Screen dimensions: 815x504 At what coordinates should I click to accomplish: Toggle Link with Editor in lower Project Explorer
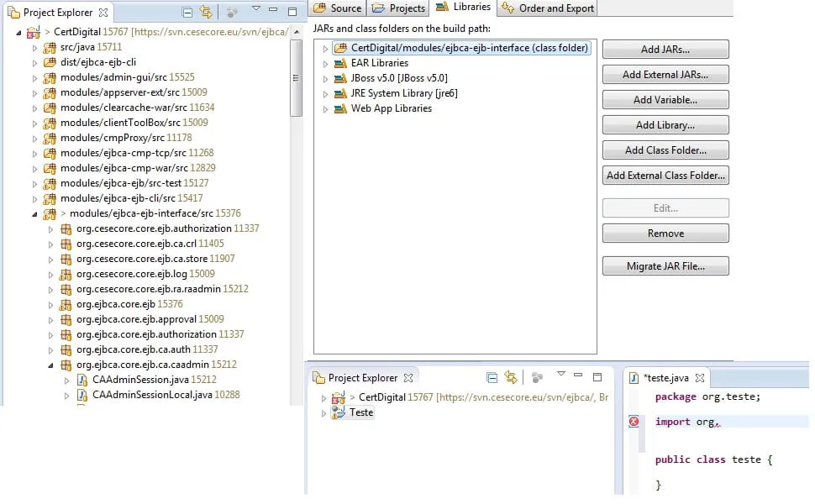(510, 377)
